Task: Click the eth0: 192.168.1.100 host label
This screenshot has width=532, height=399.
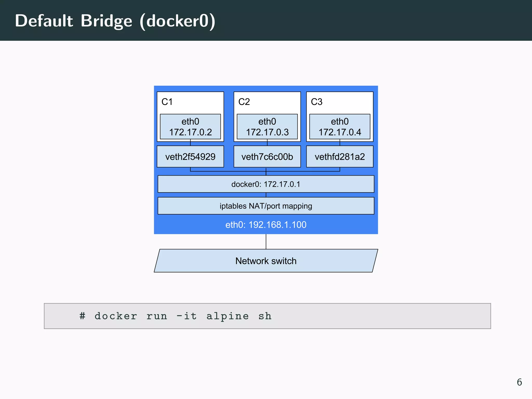Action: pyautogui.click(x=266, y=225)
